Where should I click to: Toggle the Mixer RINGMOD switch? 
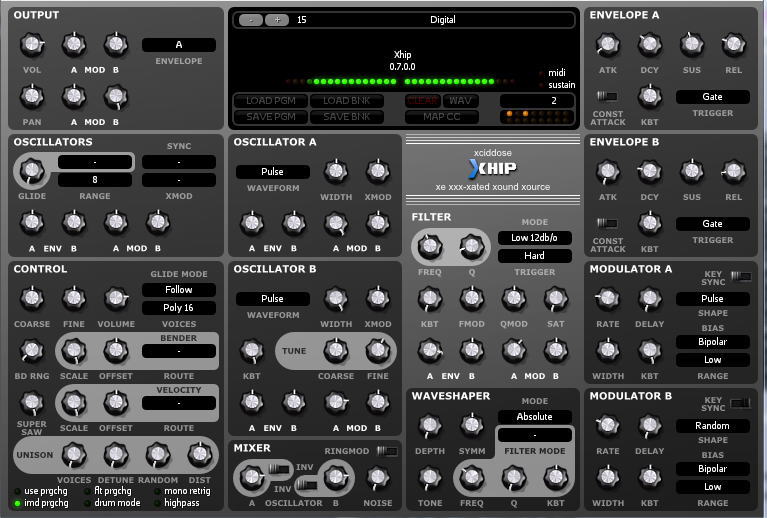click(387, 451)
